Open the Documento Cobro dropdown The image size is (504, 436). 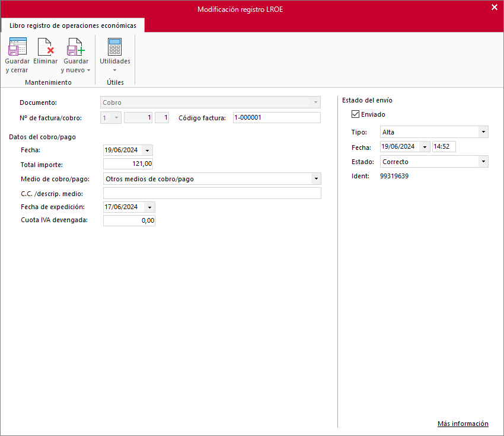(315, 102)
